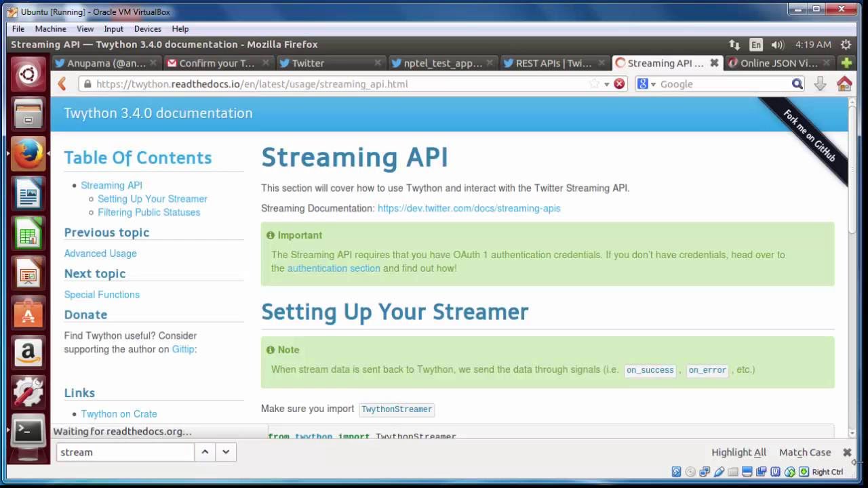Screen dimensions: 868x488
Task: Click the Firefox launcher icon
Action: [28, 155]
